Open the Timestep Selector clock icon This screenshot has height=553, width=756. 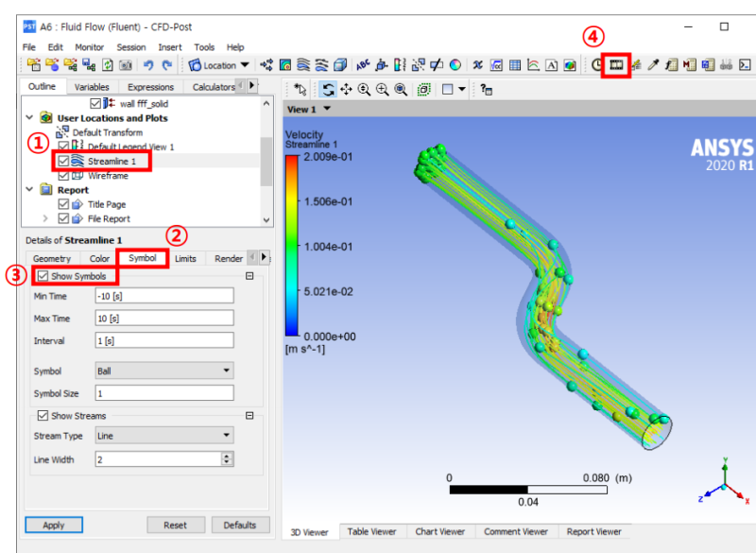[597, 64]
